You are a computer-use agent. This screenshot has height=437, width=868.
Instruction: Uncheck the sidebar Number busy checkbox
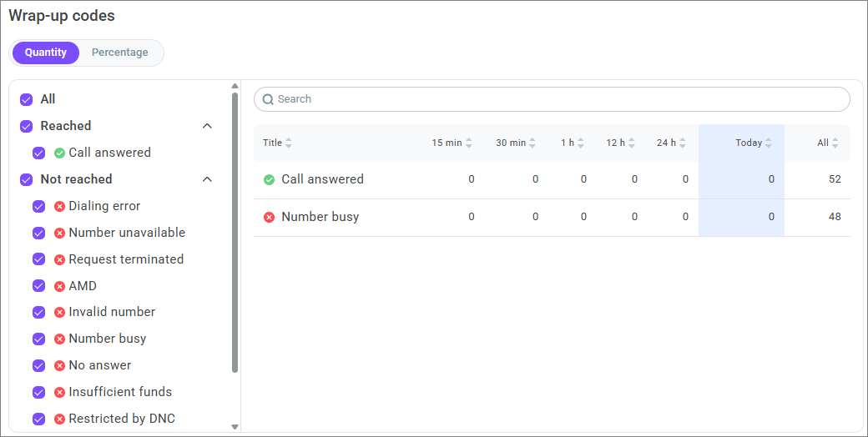coord(38,339)
